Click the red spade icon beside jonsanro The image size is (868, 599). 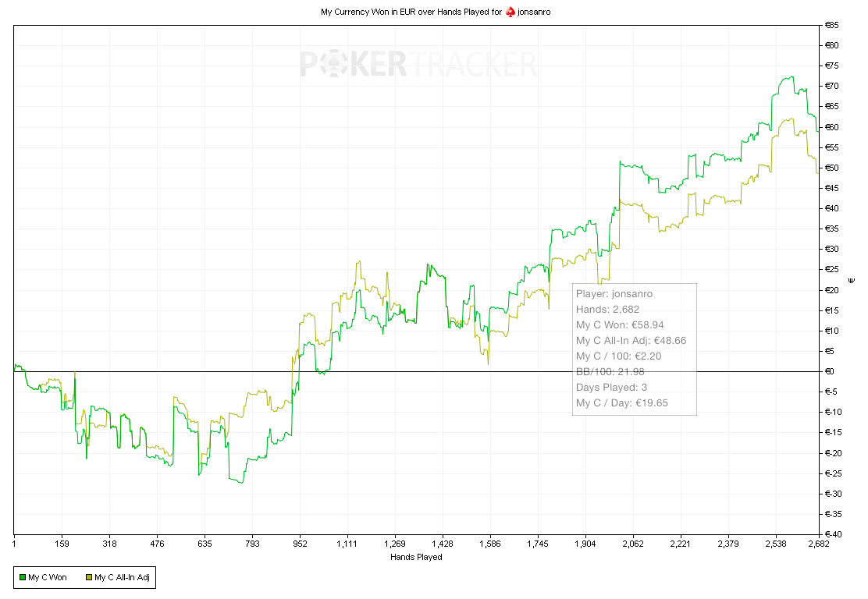point(510,12)
